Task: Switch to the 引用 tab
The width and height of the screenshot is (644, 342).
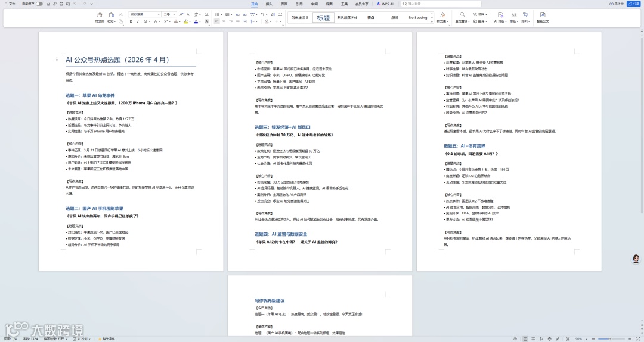Action: pos(299,4)
